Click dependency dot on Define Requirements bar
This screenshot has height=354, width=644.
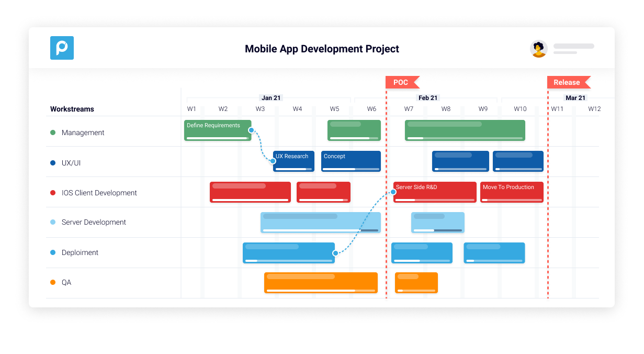click(251, 130)
